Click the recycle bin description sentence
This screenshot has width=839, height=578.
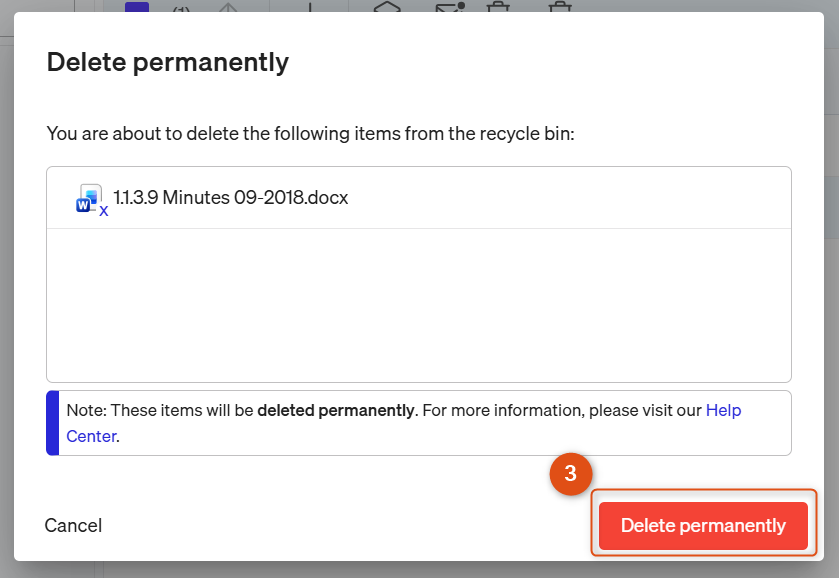310,133
